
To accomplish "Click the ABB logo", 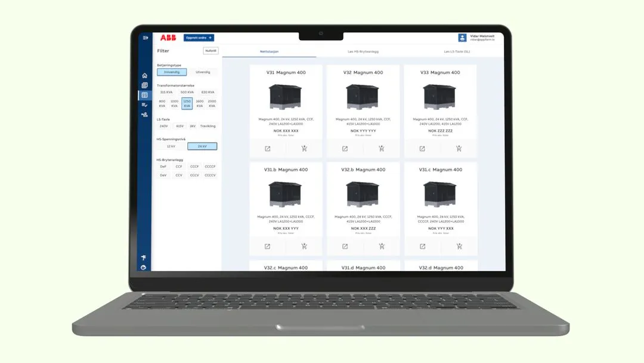I will (168, 38).
